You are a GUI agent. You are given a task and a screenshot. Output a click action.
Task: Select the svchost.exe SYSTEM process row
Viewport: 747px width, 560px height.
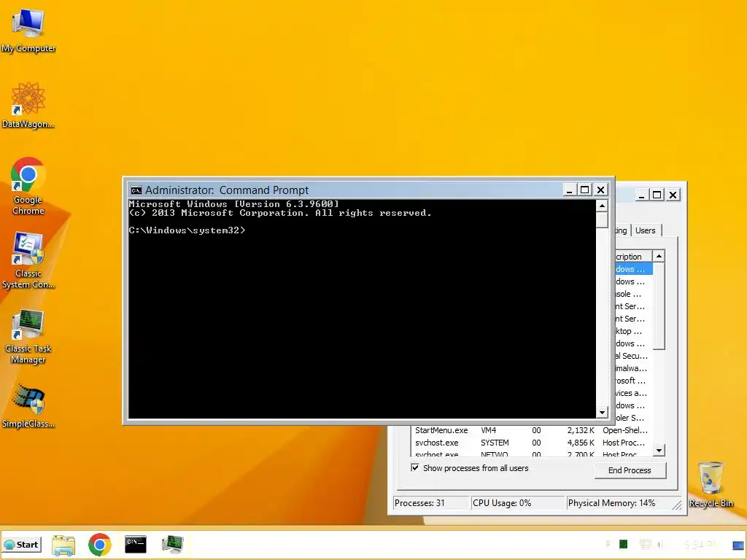click(531, 443)
